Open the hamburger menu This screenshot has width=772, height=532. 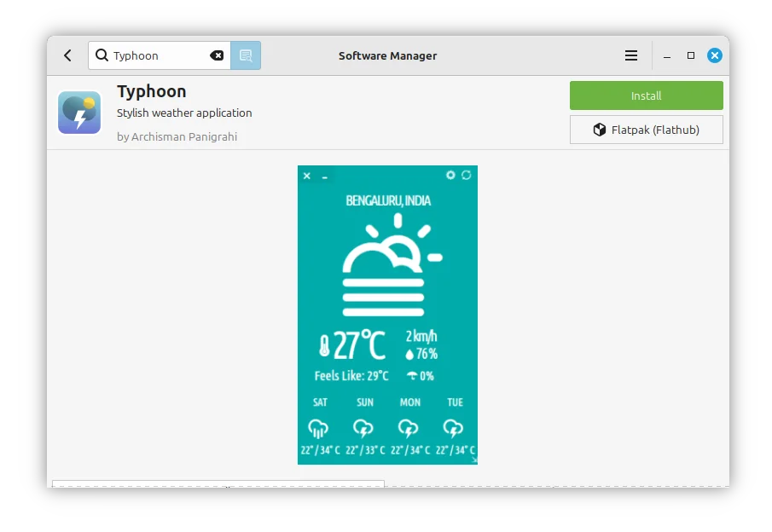click(630, 55)
